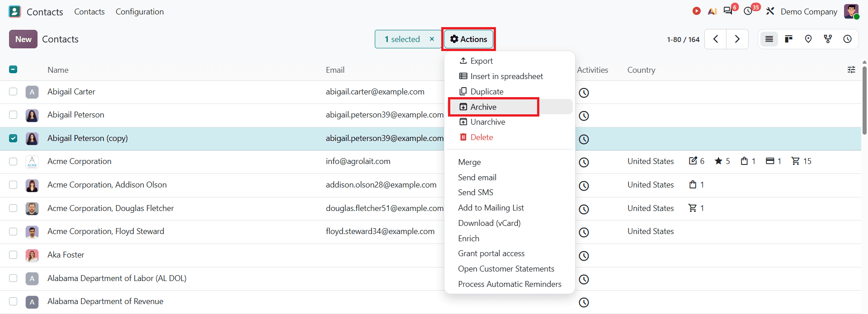
Task: Open the activities clock icon with badge 35
Action: tap(748, 11)
